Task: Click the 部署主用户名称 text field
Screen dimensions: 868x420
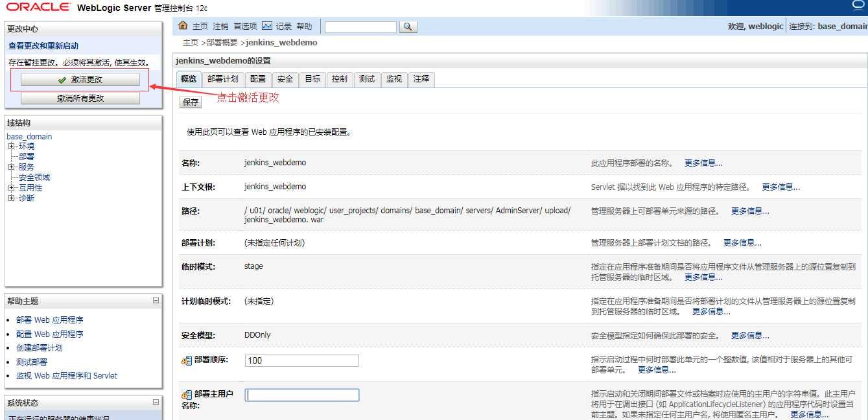Action: tap(302, 395)
